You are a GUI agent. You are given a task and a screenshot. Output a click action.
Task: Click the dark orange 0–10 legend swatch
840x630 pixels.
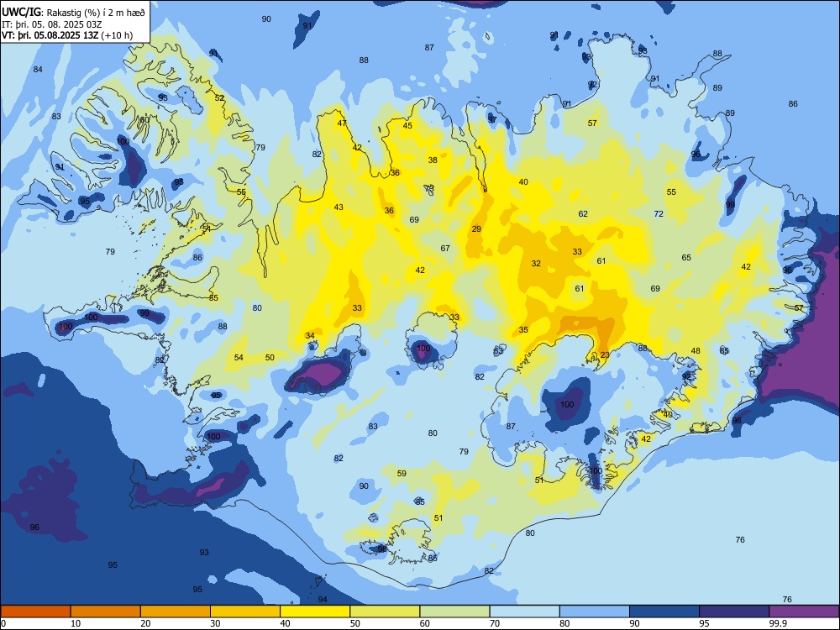pyautogui.click(x=35, y=612)
